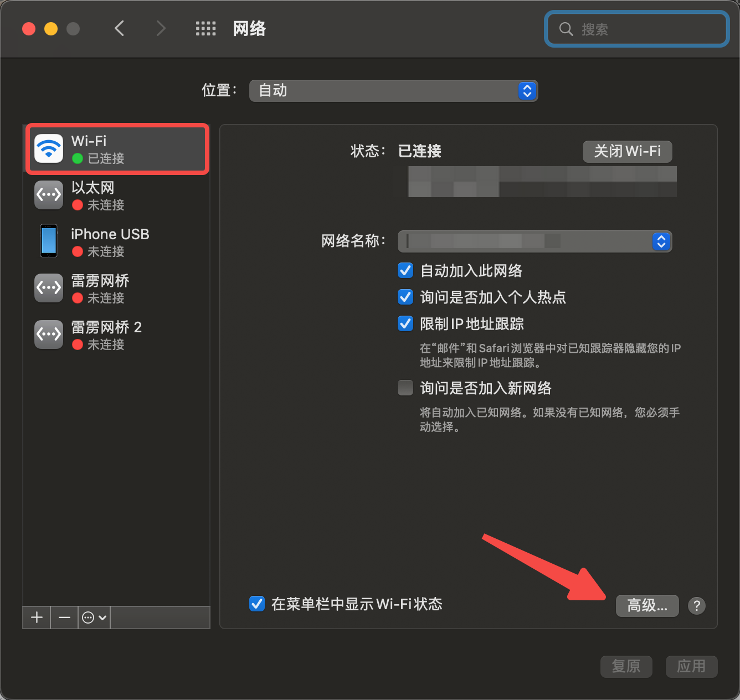Toggle 自动加入此网络 checkbox
Image resolution: width=740 pixels, height=700 pixels.
pos(405,270)
